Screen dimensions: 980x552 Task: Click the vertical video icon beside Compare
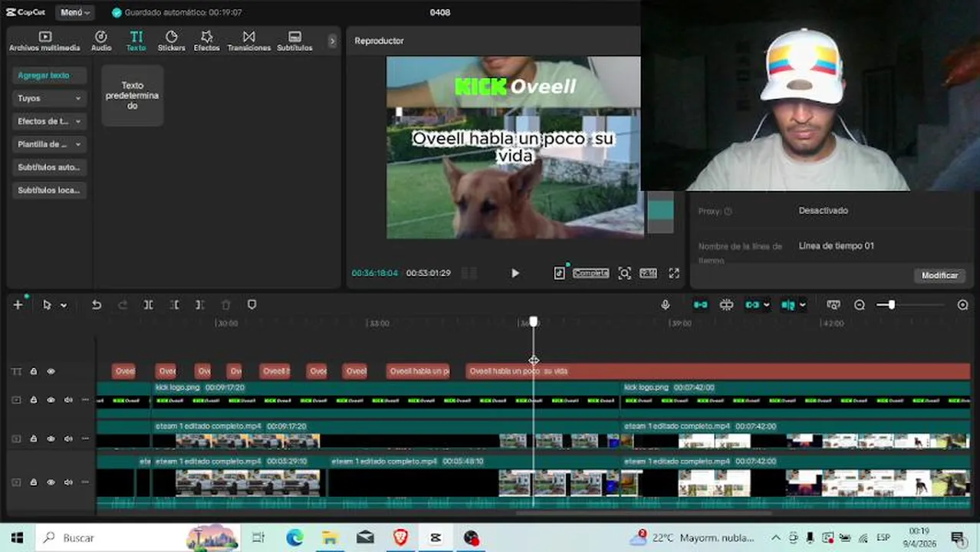[560, 273]
